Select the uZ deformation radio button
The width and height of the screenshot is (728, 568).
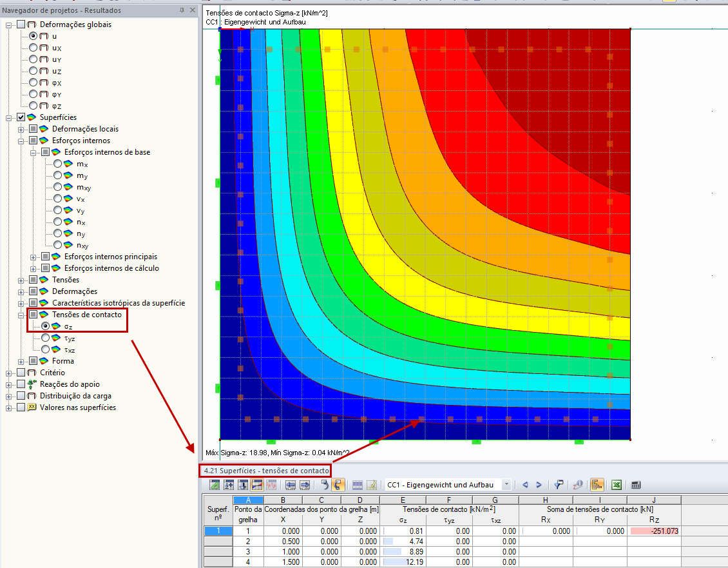tap(33, 71)
